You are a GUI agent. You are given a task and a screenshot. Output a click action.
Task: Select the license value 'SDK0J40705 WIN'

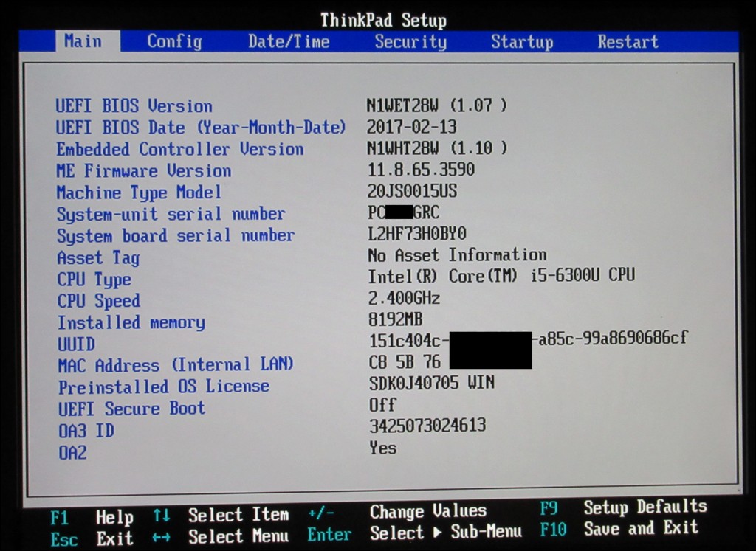pos(431,384)
